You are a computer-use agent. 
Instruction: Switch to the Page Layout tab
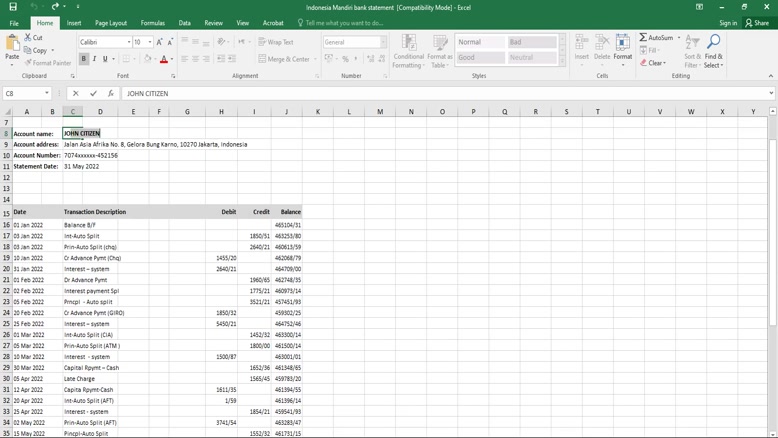110,23
